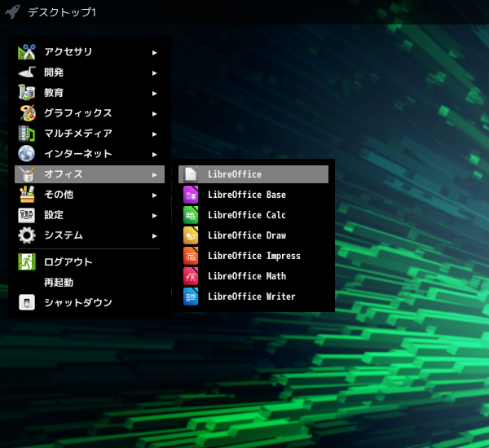Click the purple LibreOffice Base icon
The width and height of the screenshot is (489, 448).
click(x=191, y=195)
